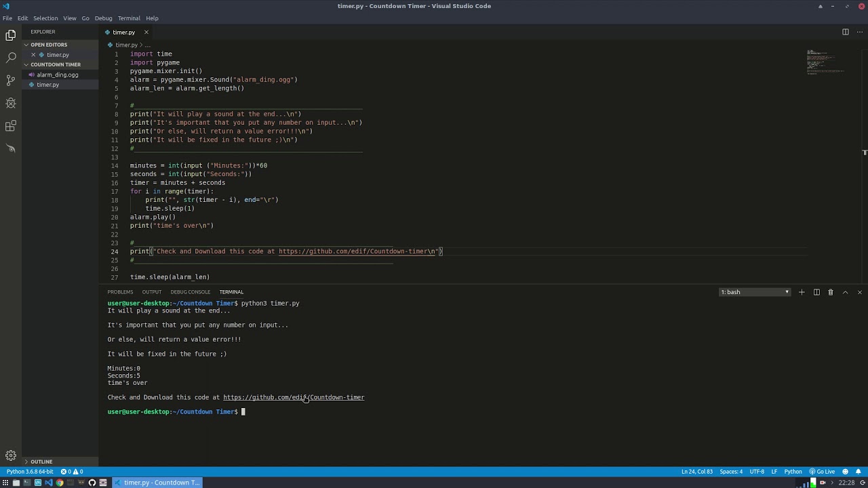Open the Terminal menu
Viewport: 868px width, 488px height.
click(129, 18)
